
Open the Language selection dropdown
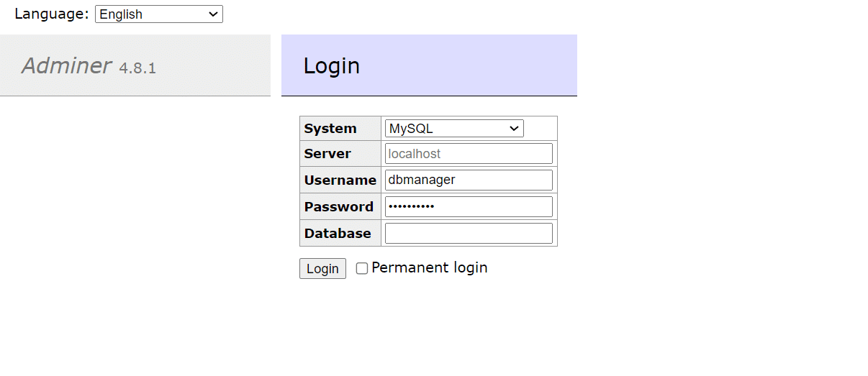coord(159,14)
